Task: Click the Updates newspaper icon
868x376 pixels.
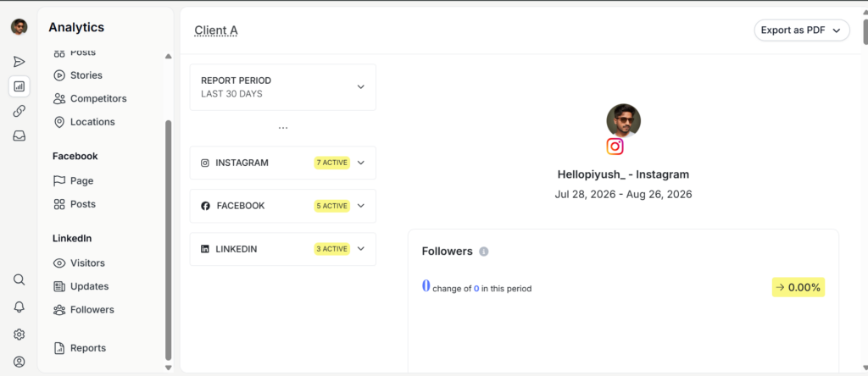Action: click(x=59, y=286)
